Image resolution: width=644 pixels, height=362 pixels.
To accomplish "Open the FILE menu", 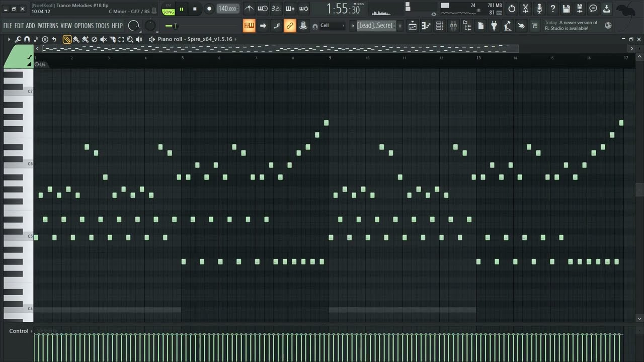I will [x=8, y=26].
